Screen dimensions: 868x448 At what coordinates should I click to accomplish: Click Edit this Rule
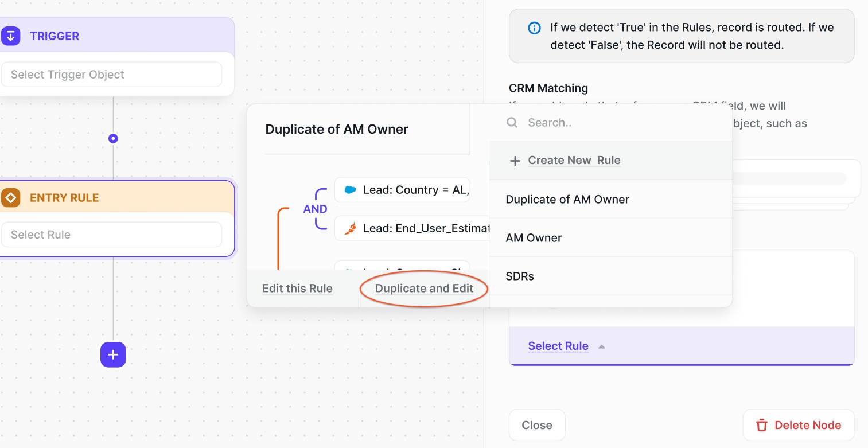coord(297,289)
